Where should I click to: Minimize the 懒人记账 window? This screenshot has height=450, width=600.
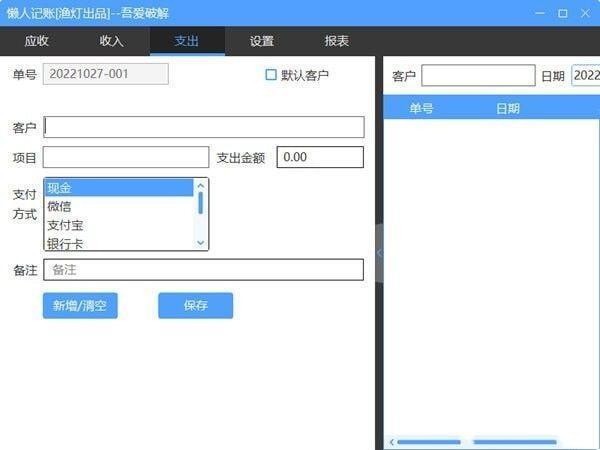click(540, 13)
